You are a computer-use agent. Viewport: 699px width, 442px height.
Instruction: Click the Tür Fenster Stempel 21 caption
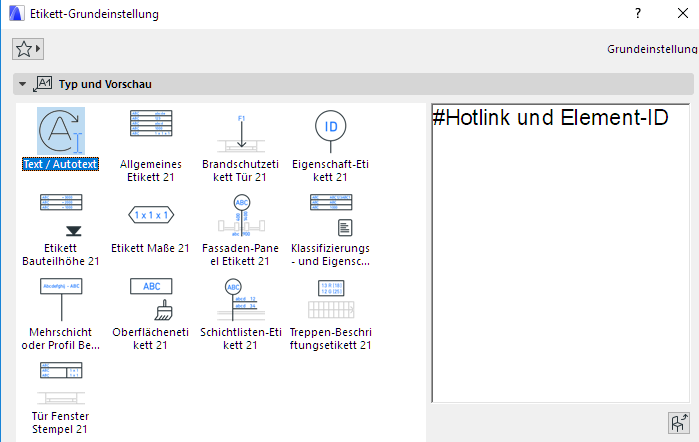point(60,423)
